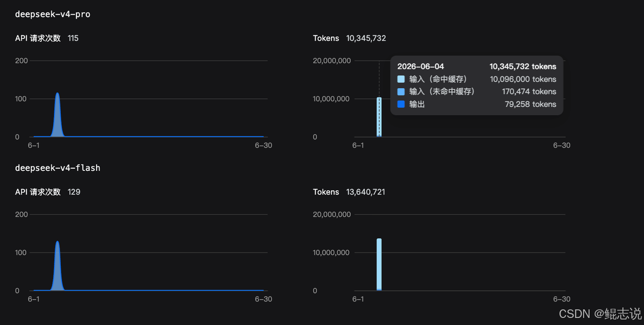Click the 10,096,000 tokens cached input value
This screenshot has width=644, height=325.
[523, 79]
